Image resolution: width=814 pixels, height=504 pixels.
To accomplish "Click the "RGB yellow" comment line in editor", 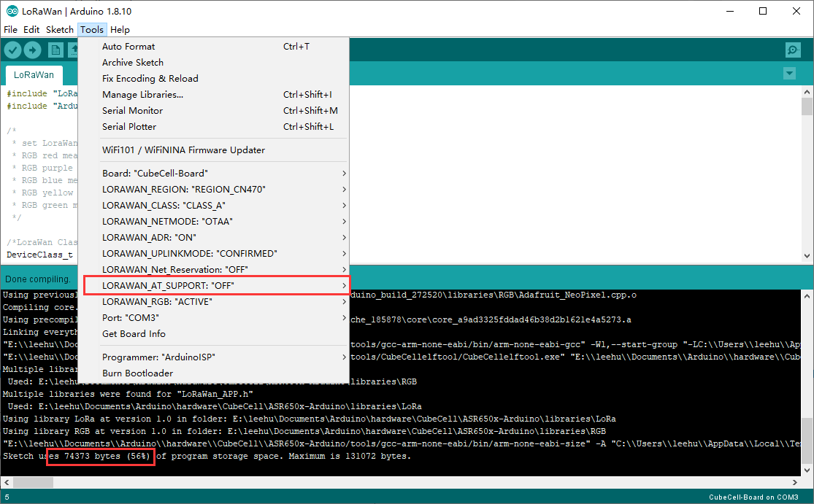I will point(44,193).
